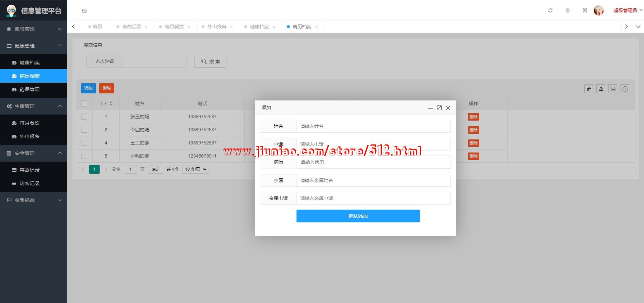Open the 10 条/页 page size dropdown
The image size is (644, 303).
[x=196, y=169]
